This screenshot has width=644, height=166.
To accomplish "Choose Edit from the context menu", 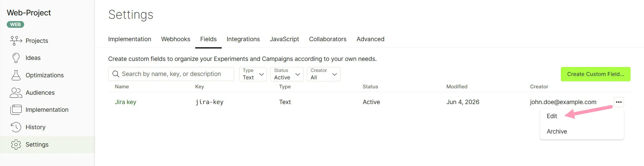I will click(552, 116).
